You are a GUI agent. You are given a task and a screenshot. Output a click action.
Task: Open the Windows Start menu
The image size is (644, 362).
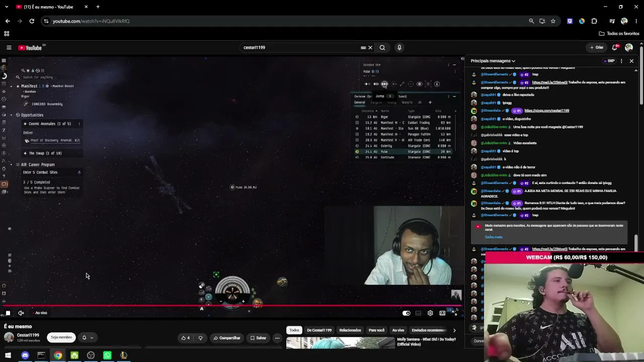click(x=8, y=355)
